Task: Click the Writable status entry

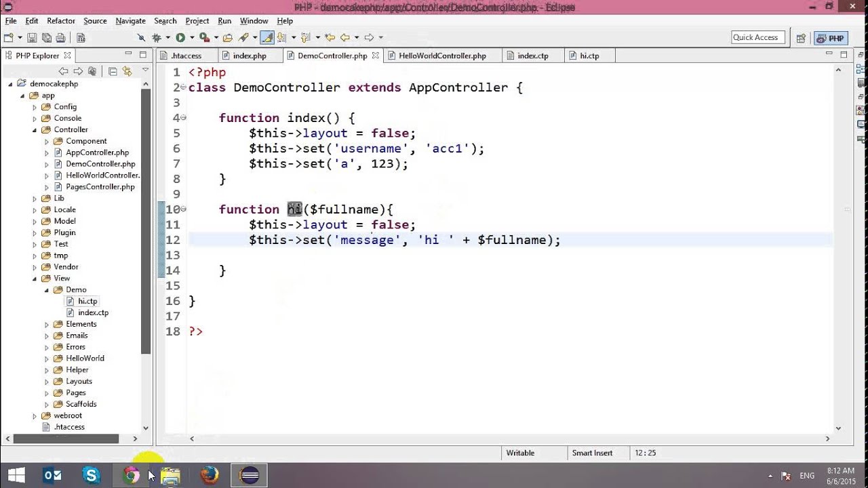Action: point(520,453)
